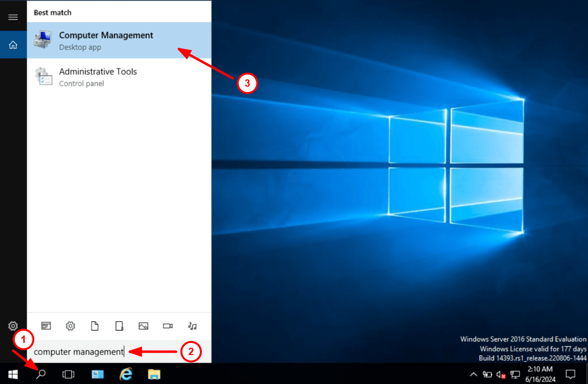The image size is (588, 384).
Task: Select the Best match heading section
Action: tap(52, 12)
